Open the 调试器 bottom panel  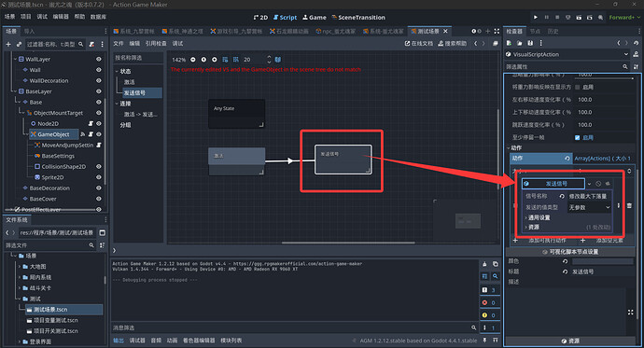pyautogui.click(x=137, y=341)
